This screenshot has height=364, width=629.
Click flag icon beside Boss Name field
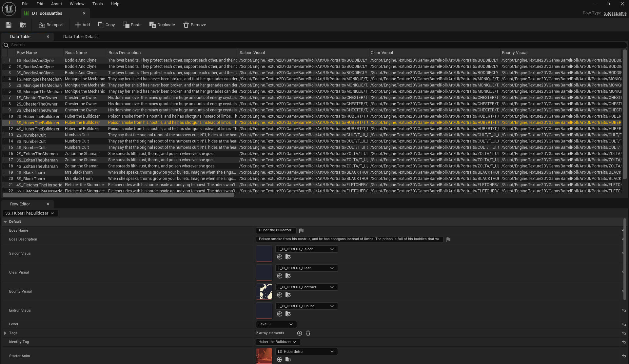(x=301, y=231)
